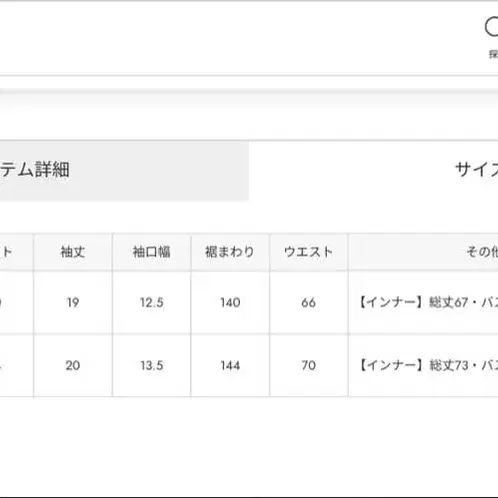Select the hem circumference value 140
Viewport: 498px width, 498px height.
click(230, 303)
